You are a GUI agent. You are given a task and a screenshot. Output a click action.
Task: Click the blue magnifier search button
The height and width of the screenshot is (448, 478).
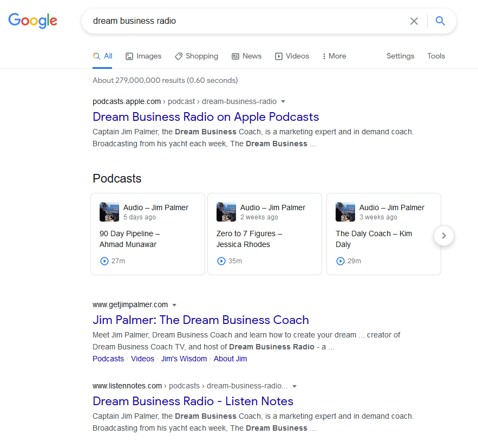point(440,21)
